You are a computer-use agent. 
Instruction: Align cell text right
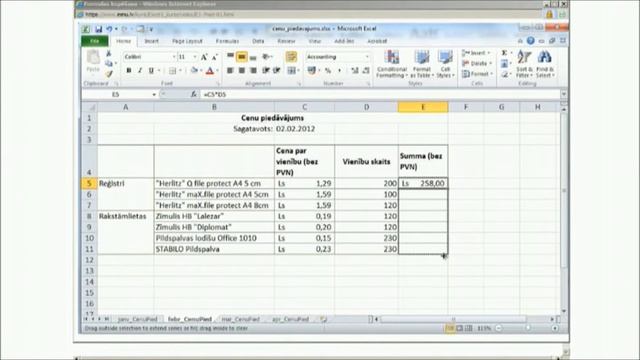click(253, 71)
